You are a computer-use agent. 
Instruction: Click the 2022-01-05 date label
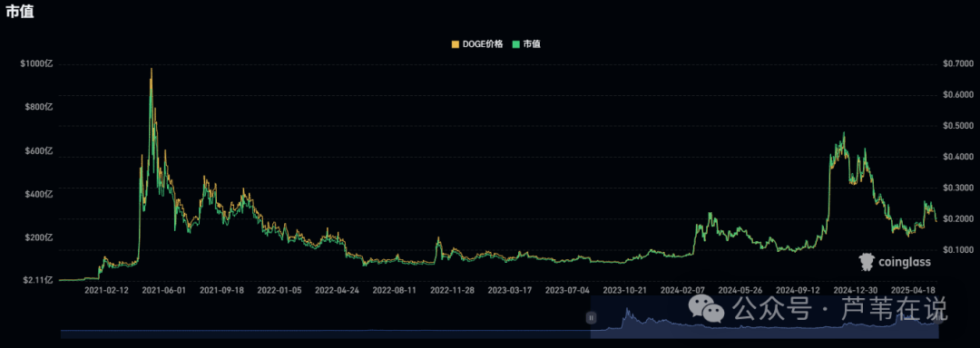tap(279, 291)
